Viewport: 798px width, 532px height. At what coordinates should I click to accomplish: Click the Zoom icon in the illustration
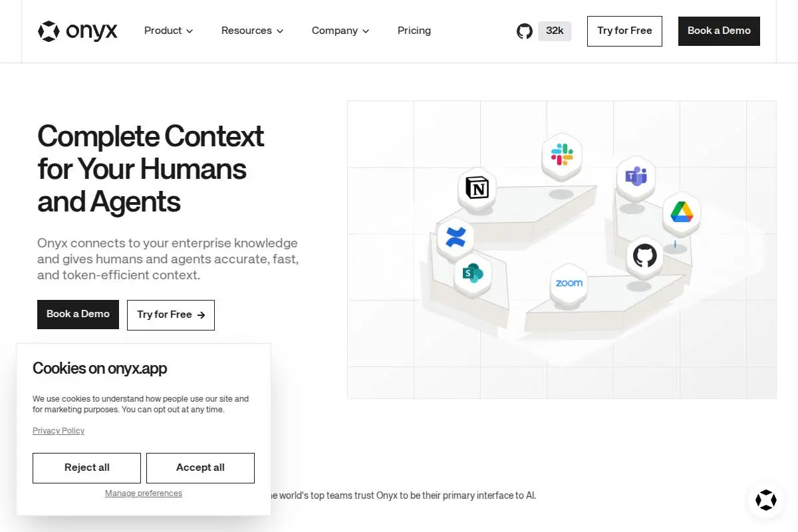(x=569, y=283)
